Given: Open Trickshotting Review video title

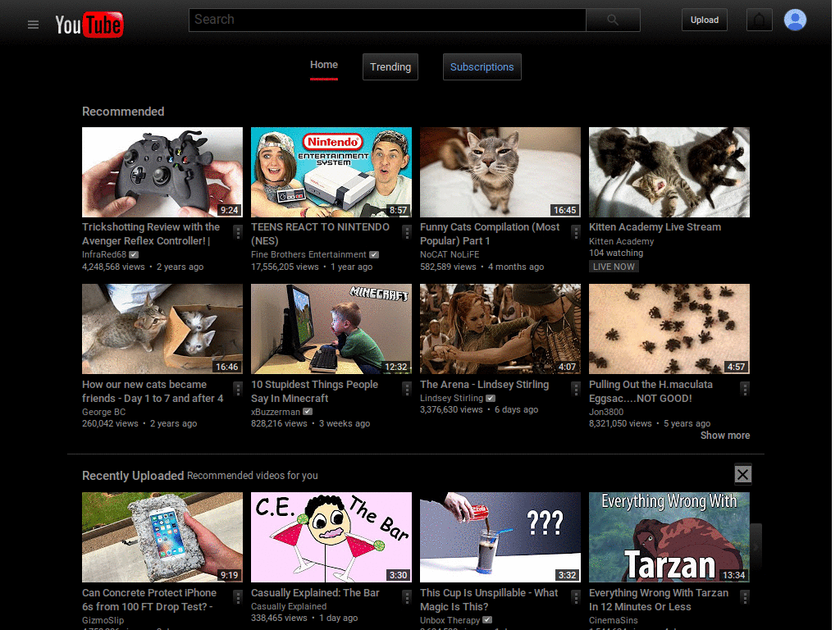Looking at the screenshot, I should (151, 234).
